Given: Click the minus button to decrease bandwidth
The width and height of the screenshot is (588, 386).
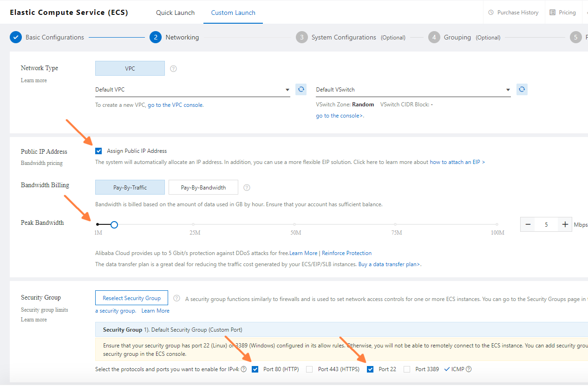Looking at the screenshot, I should [528, 225].
